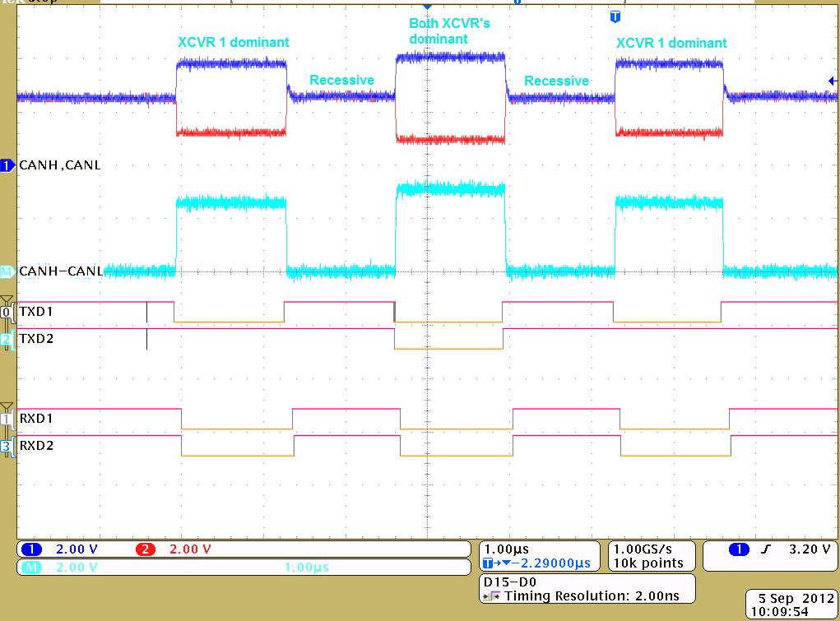Screen dimensions: 840x621
Task: Click the trigger delay -2.29000µs value
Action: [x=543, y=563]
